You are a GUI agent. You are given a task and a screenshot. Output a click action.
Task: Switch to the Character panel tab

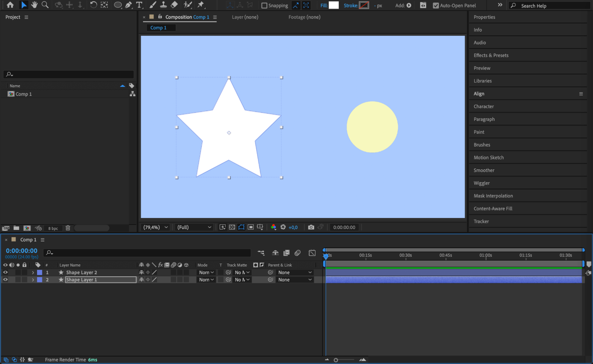(484, 106)
